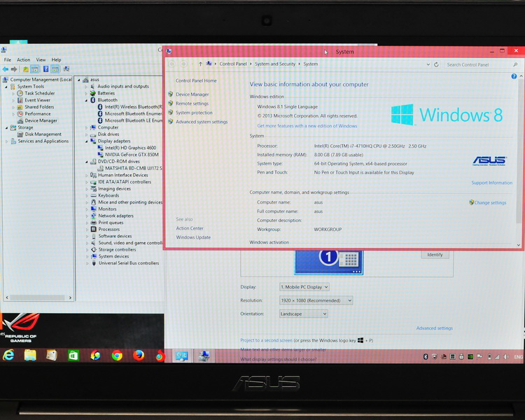The image size is (525, 420).
Task: Open Device Manager link in System sidebar
Action: tap(192, 94)
